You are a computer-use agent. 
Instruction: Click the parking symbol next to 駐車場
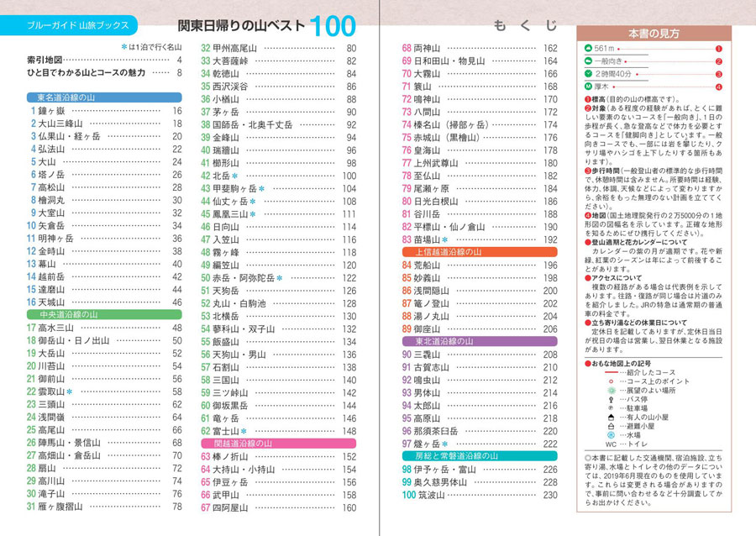click(611, 408)
